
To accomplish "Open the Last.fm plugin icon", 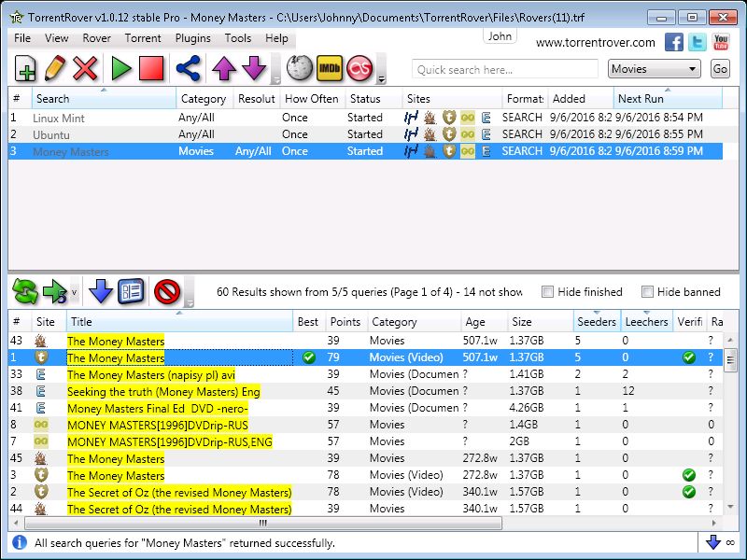I will click(x=359, y=68).
